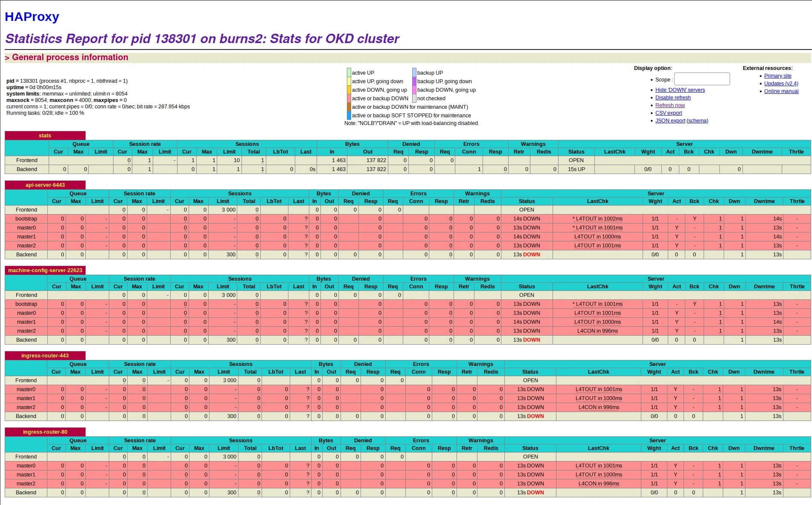Click LastChk column header in api-server-6443
812x505 pixels.
(x=597, y=201)
